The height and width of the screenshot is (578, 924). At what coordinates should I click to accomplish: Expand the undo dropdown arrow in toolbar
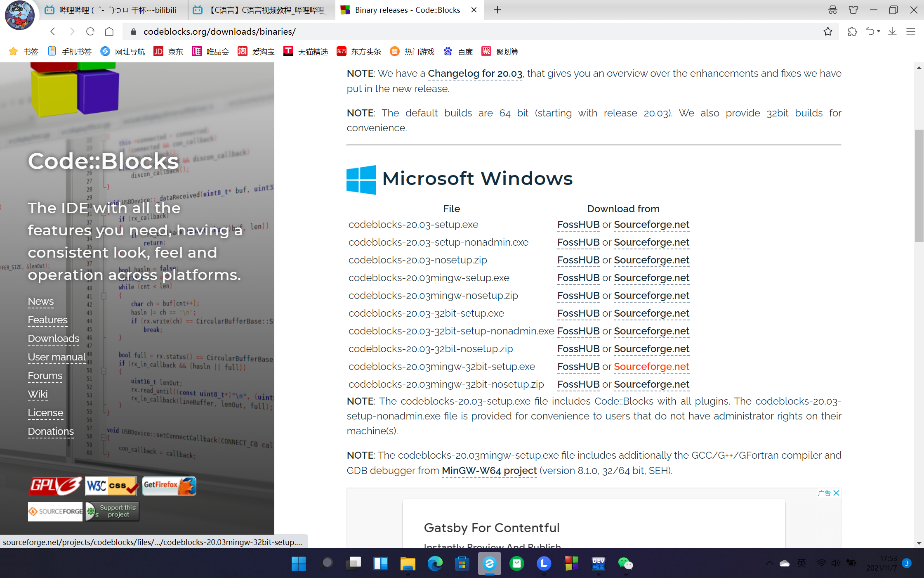(879, 31)
